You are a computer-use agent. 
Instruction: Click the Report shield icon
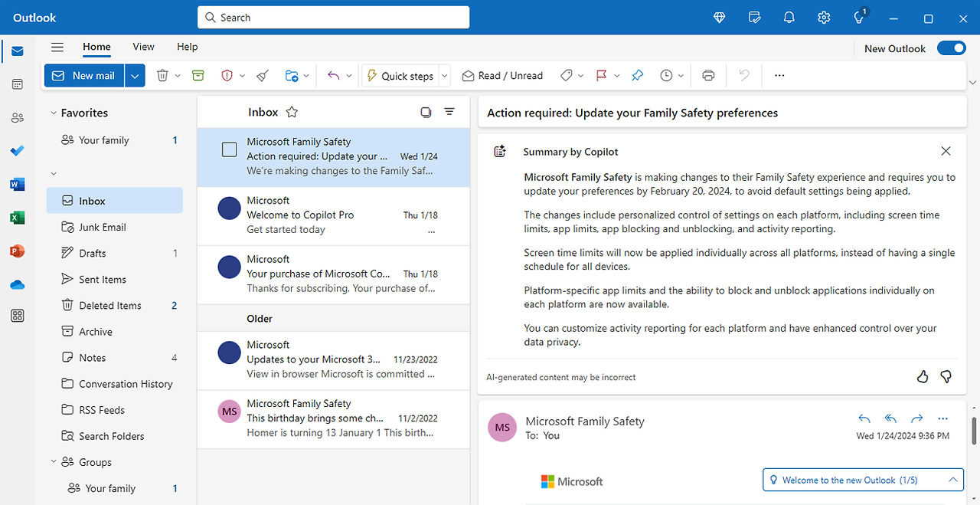[227, 75]
